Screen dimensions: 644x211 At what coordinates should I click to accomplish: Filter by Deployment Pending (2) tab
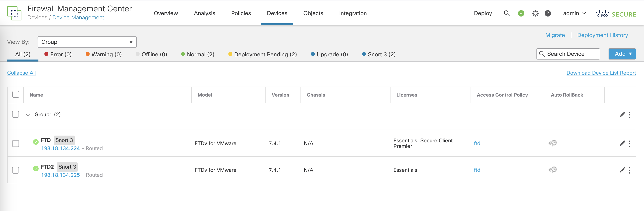tap(262, 55)
